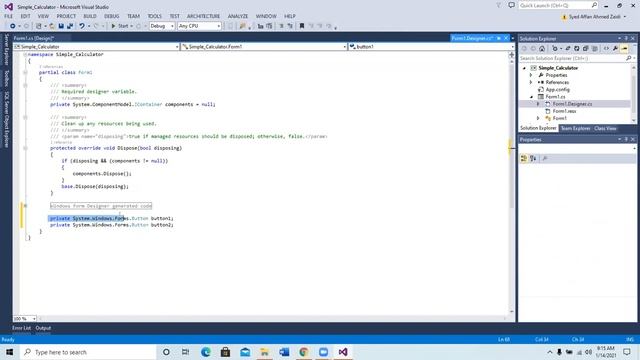The image size is (640, 360).
Task: Open Google Chrome from the taskbar
Action: click(304, 352)
